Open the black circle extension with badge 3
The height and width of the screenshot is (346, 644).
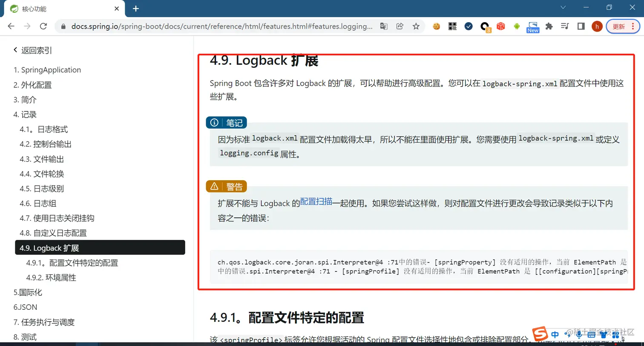click(x=485, y=27)
